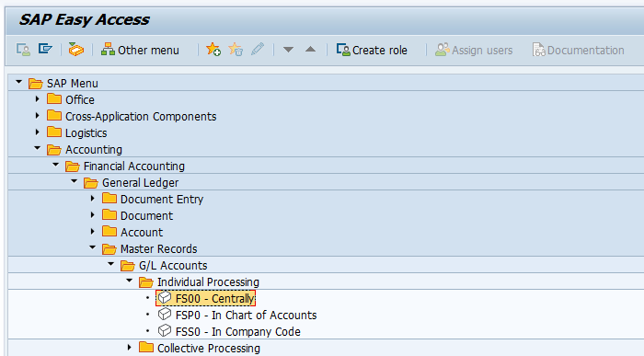
Task: Select the Individual Processing tree item
Action: (208, 282)
